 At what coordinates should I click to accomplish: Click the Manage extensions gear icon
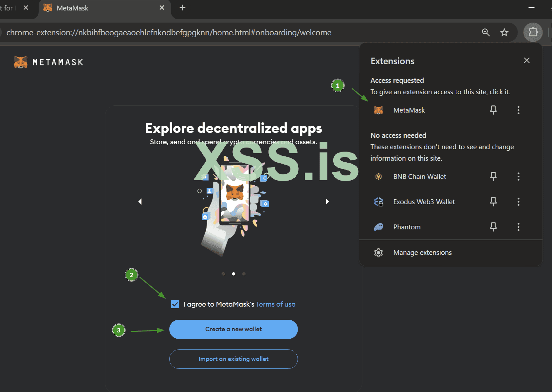[378, 253]
